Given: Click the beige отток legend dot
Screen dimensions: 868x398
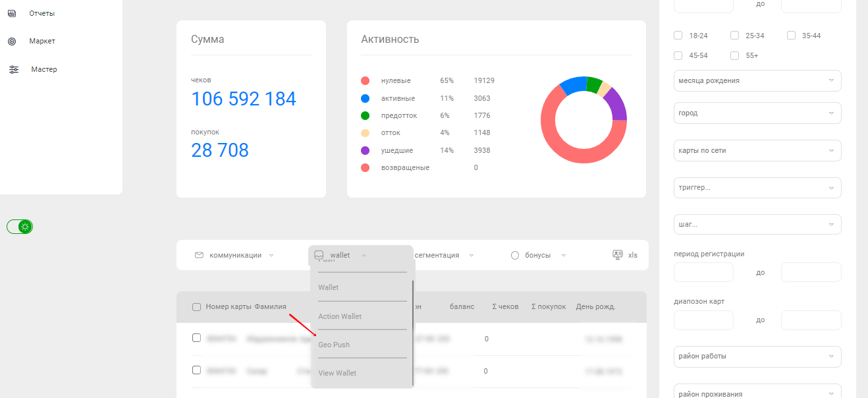Looking at the screenshot, I should coord(365,132).
